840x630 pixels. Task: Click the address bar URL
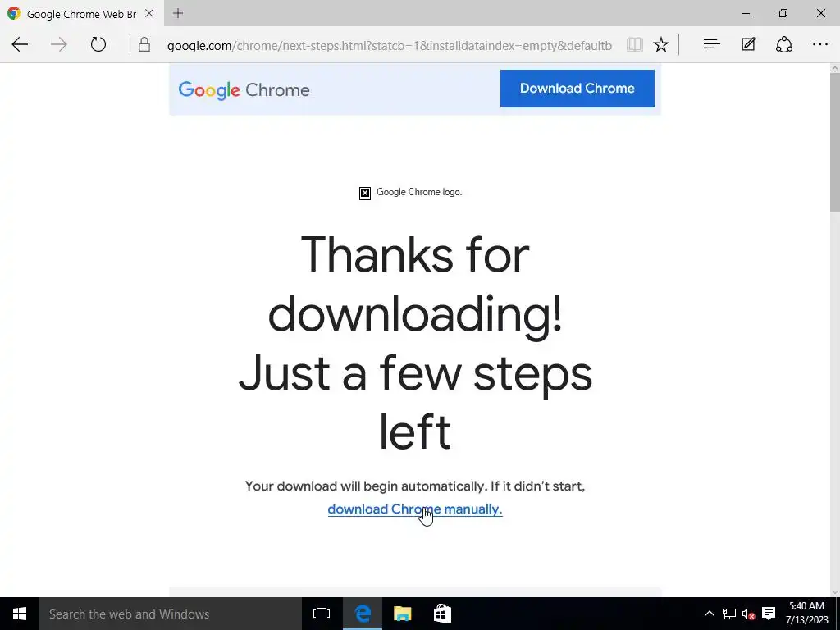[x=390, y=46]
